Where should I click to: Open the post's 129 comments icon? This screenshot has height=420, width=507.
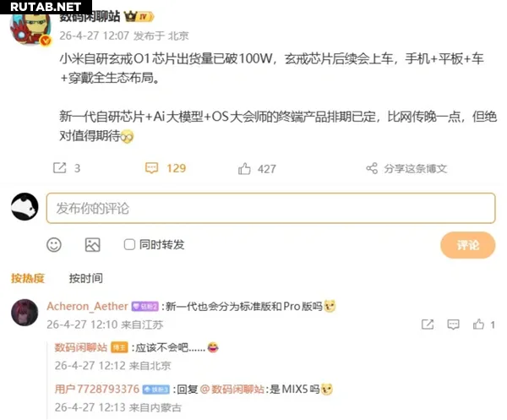(151, 168)
